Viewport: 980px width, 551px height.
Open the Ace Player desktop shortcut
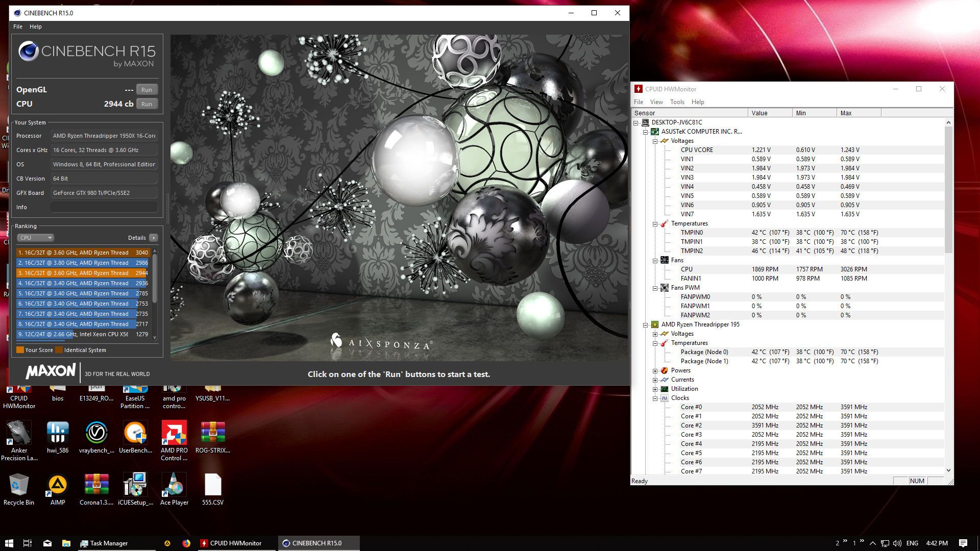(x=174, y=489)
